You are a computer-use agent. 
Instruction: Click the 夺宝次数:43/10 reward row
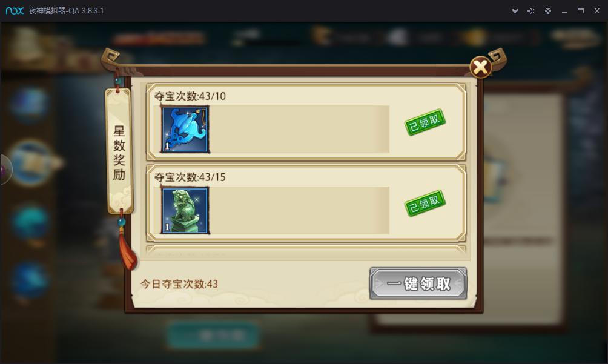pos(306,122)
